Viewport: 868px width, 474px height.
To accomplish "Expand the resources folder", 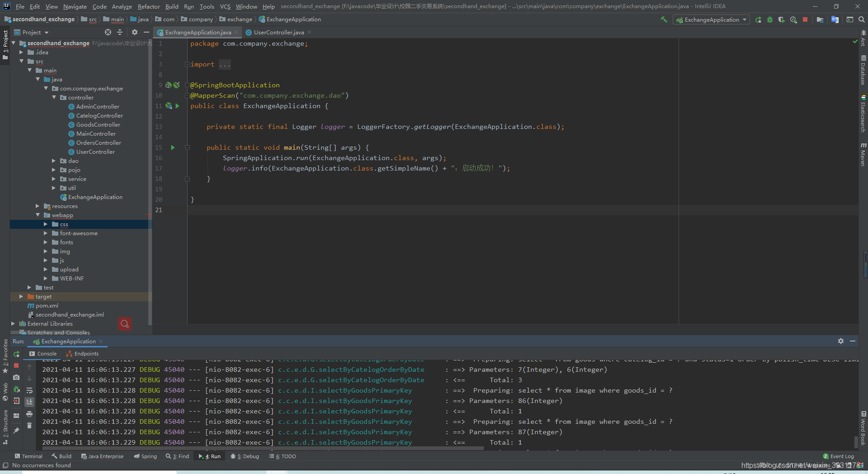I will click(x=38, y=206).
